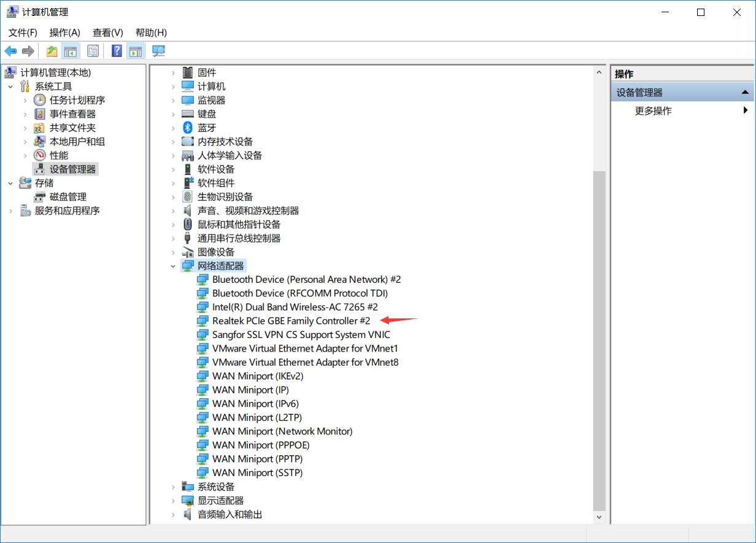Viewport: 756px width, 543px height.
Task: Expand the 系统设备 category
Action: pos(174,487)
